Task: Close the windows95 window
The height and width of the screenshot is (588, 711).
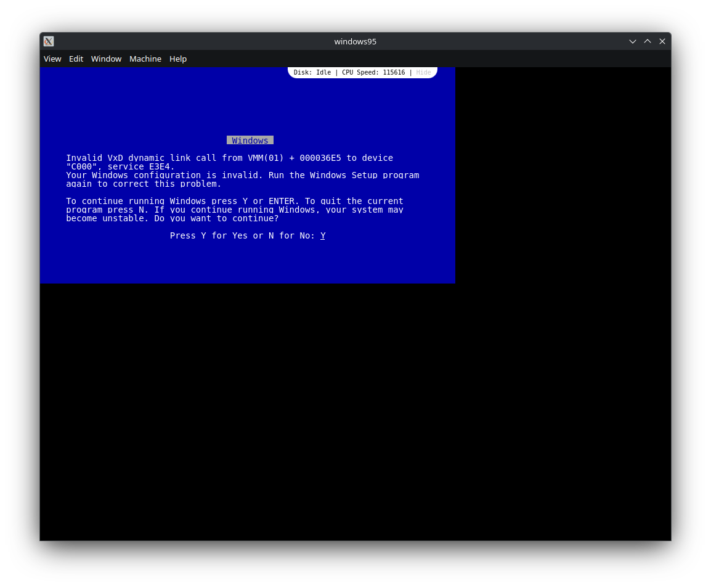Action: 662,41
